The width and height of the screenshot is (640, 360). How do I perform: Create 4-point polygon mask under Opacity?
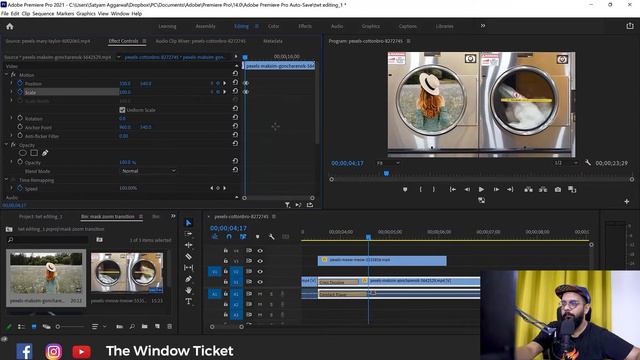coord(34,153)
